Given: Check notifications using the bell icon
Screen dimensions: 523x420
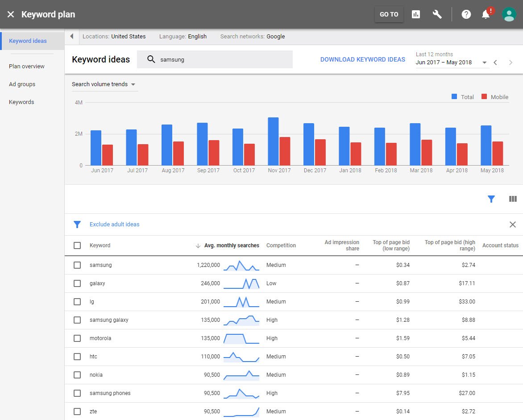Looking at the screenshot, I should tap(486, 14).
